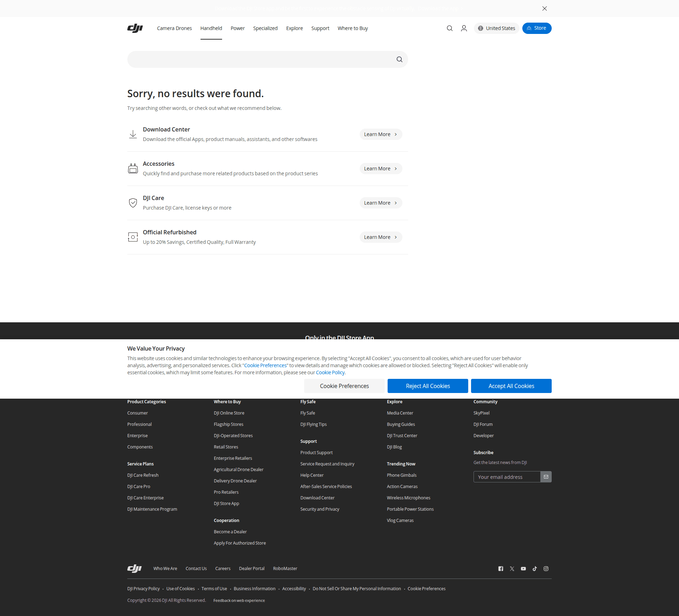
Task: Open DJI Privacy Policy link
Action: tap(144, 588)
